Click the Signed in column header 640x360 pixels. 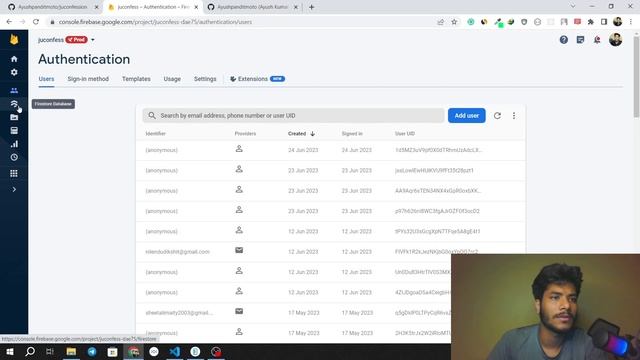tap(352, 133)
